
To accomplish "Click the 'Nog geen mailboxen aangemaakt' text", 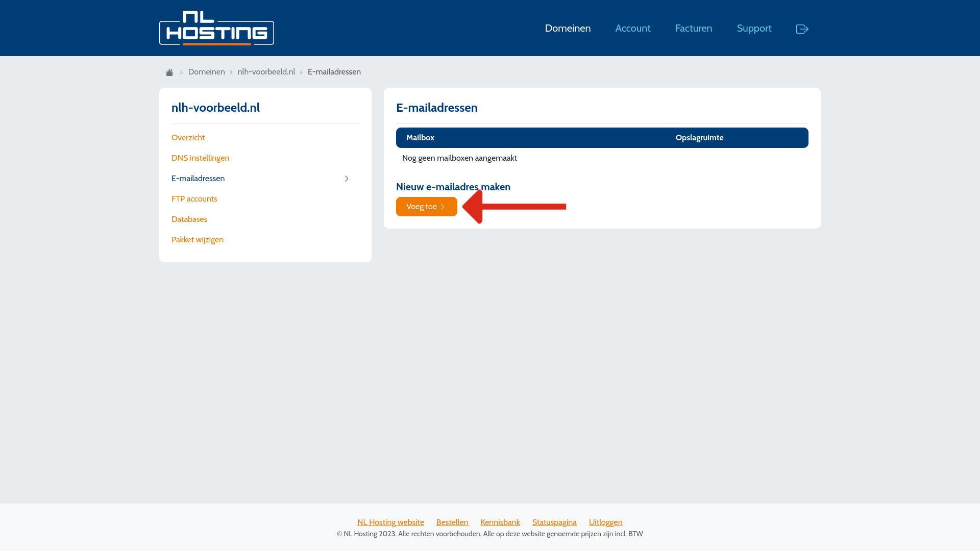I will (459, 158).
